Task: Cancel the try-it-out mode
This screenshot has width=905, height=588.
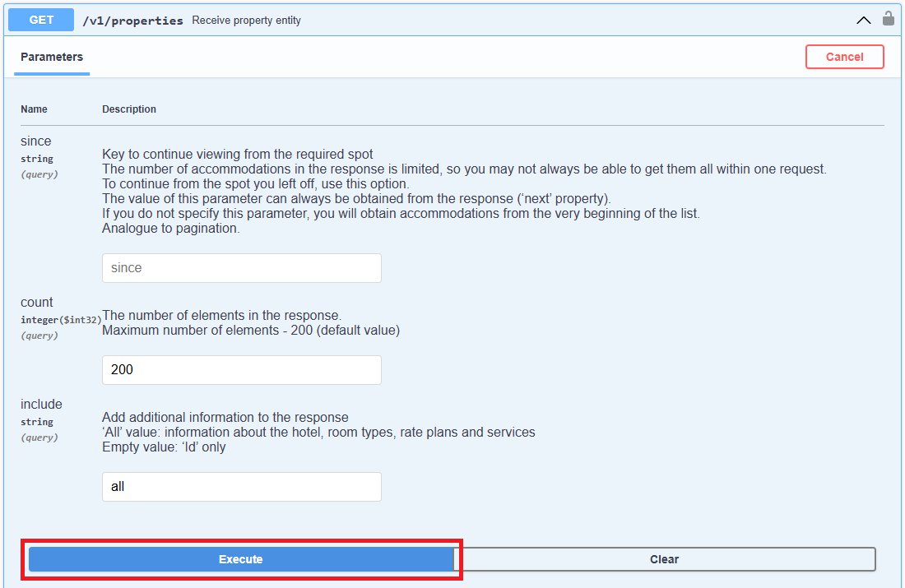Action: coord(844,57)
